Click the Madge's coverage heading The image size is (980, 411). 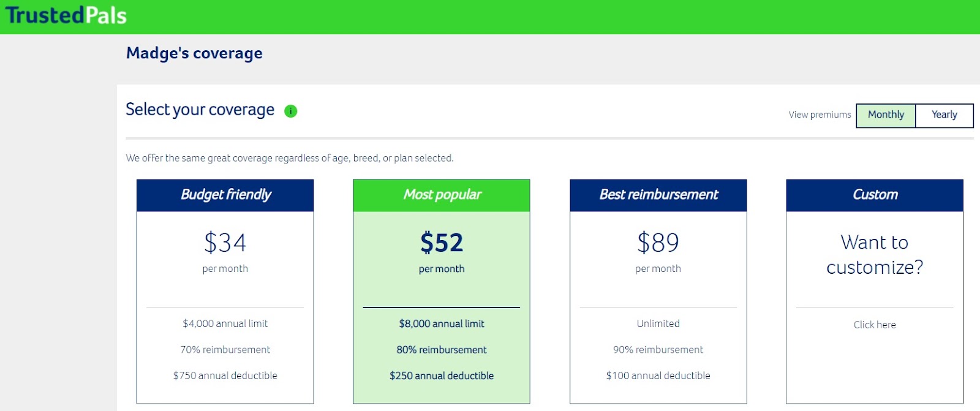click(x=194, y=53)
